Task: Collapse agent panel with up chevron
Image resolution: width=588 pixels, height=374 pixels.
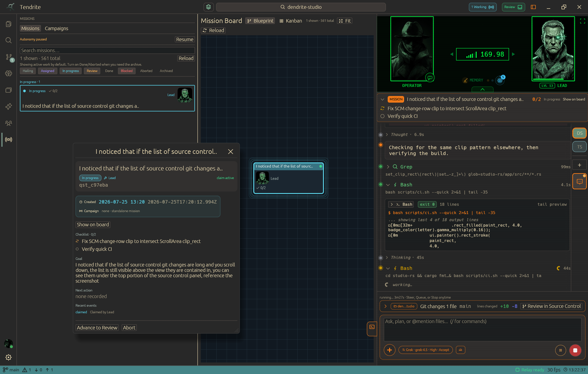Action: coord(483,89)
